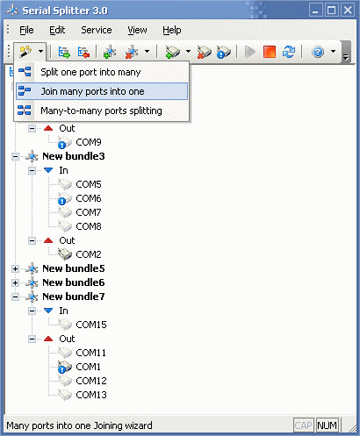Click the tree icon with red arrow

84,52
